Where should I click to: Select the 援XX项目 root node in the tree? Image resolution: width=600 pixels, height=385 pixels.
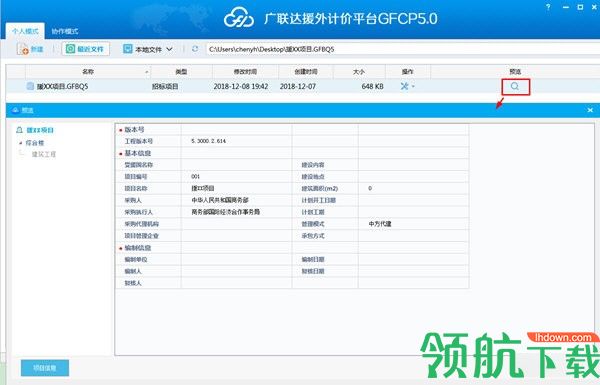(x=40, y=130)
